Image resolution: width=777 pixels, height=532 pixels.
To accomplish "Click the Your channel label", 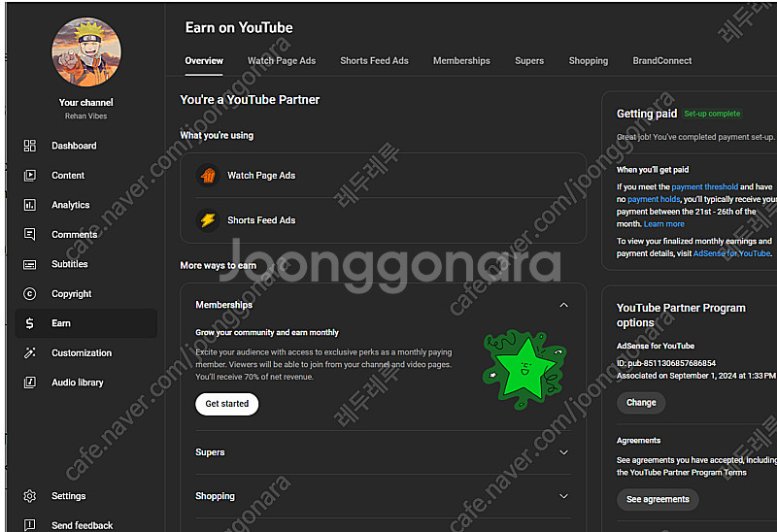I will pos(86,103).
